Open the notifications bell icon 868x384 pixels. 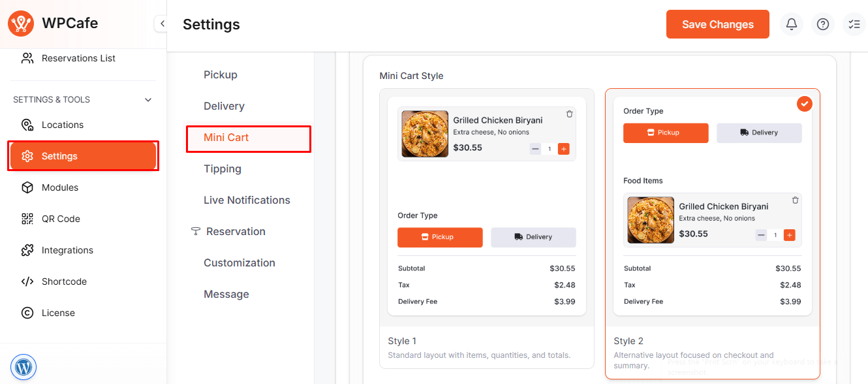click(791, 24)
